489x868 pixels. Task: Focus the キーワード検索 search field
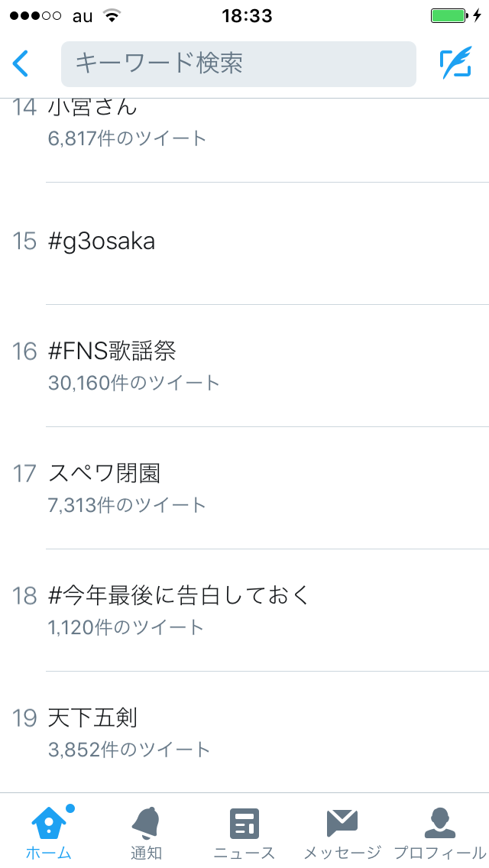[238, 63]
